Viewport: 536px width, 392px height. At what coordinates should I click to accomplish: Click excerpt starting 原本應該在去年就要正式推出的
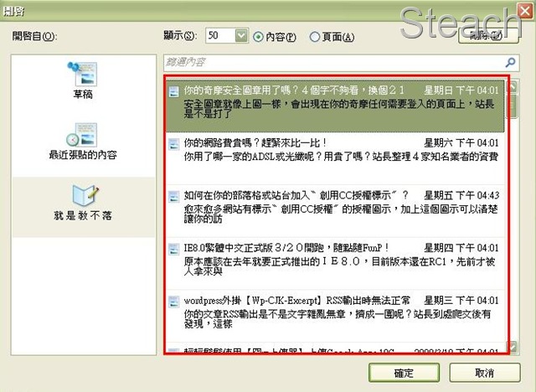pyautogui.click(x=339, y=266)
